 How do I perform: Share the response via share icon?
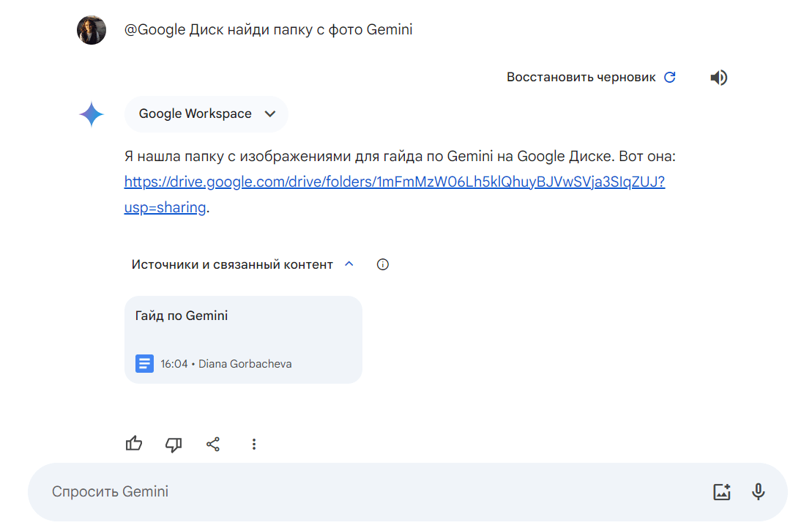coord(213,444)
